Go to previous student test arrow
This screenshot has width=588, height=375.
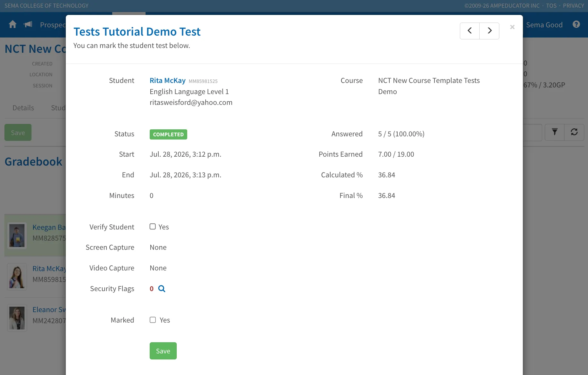[470, 31]
